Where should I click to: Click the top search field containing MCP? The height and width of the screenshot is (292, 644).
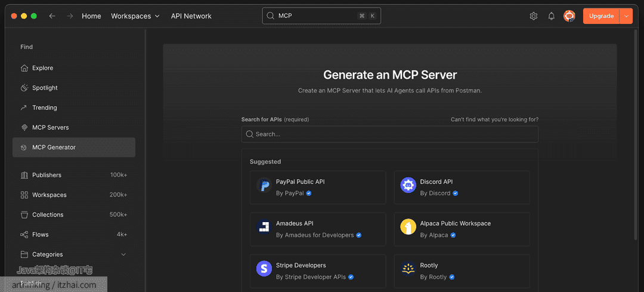pos(321,16)
